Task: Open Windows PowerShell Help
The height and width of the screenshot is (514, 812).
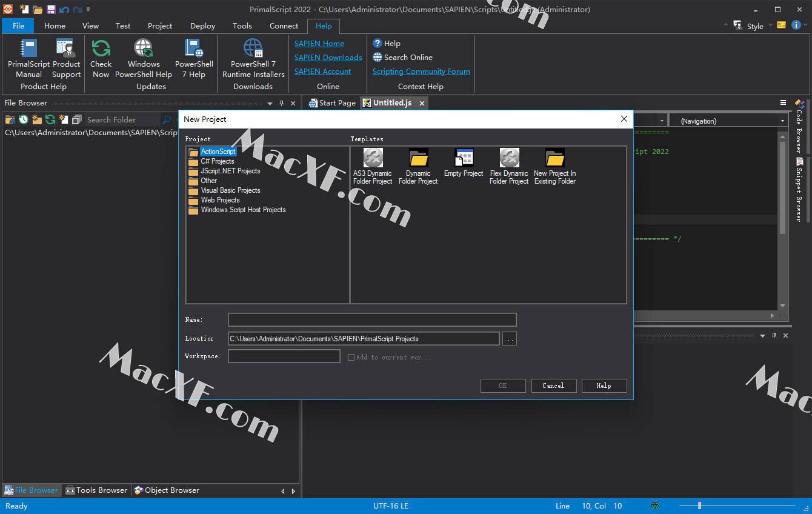Action: click(x=144, y=59)
